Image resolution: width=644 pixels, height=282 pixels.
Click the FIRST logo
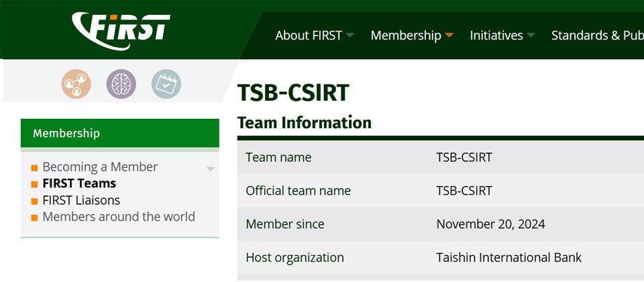pyautogui.click(x=121, y=32)
